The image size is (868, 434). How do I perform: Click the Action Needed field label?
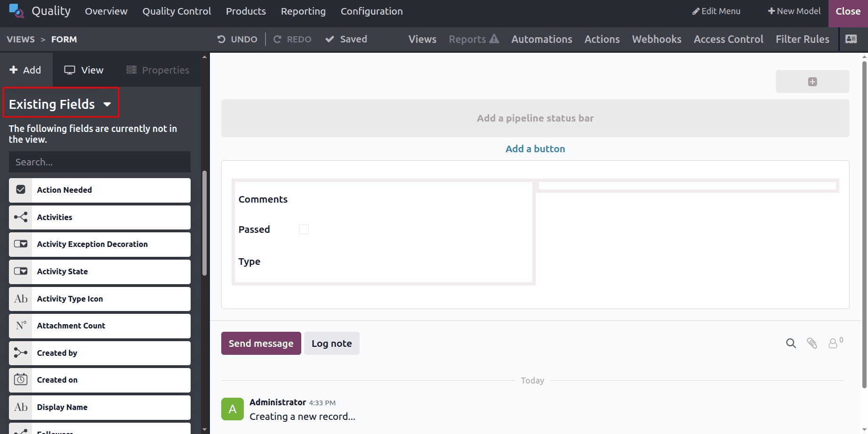pyautogui.click(x=64, y=190)
